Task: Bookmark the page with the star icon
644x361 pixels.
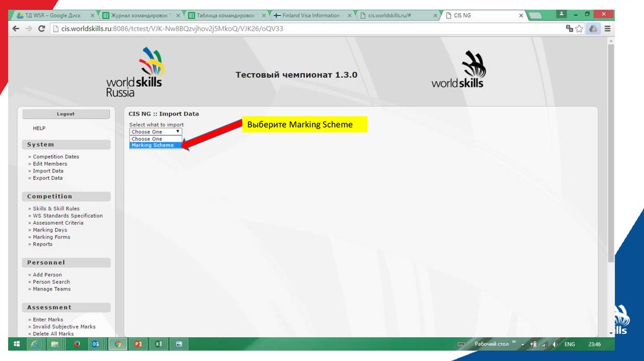Action: (x=579, y=28)
